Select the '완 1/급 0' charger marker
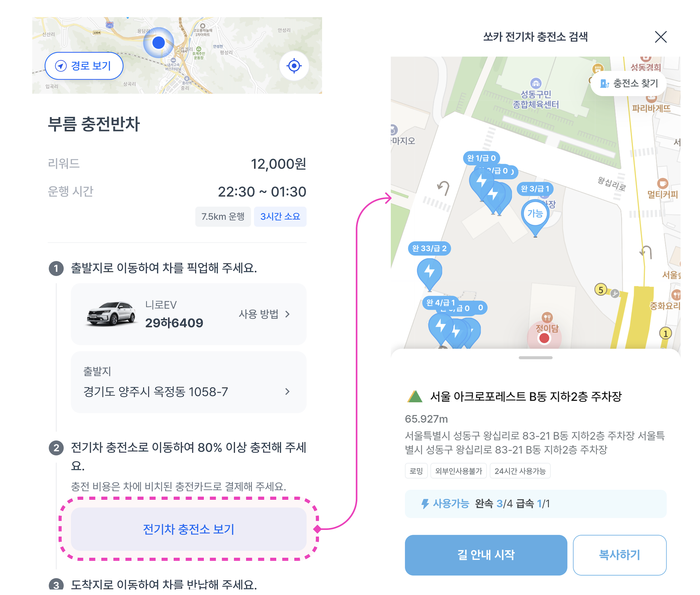 (481, 158)
